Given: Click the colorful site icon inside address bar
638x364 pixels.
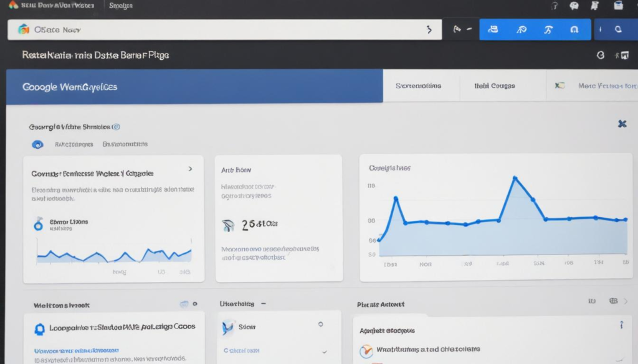Looking at the screenshot, I should coord(24,29).
